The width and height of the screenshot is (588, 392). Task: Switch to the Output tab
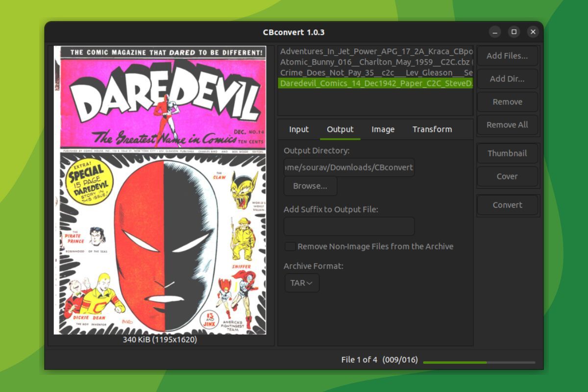click(x=340, y=129)
